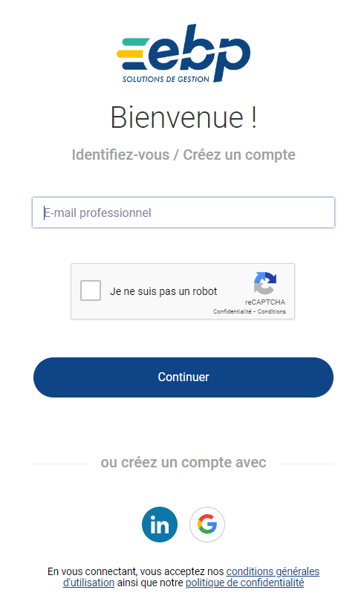Click the LinkedIn sign-in icon
This screenshot has width=364, height=610.
coord(160,524)
